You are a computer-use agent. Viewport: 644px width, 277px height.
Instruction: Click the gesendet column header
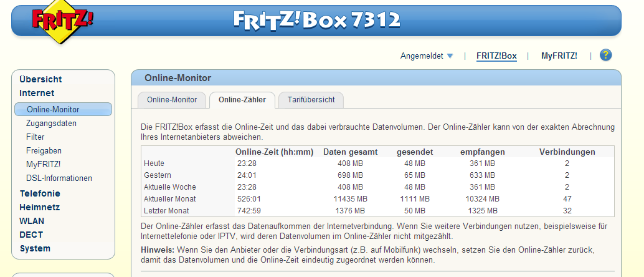pos(415,152)
